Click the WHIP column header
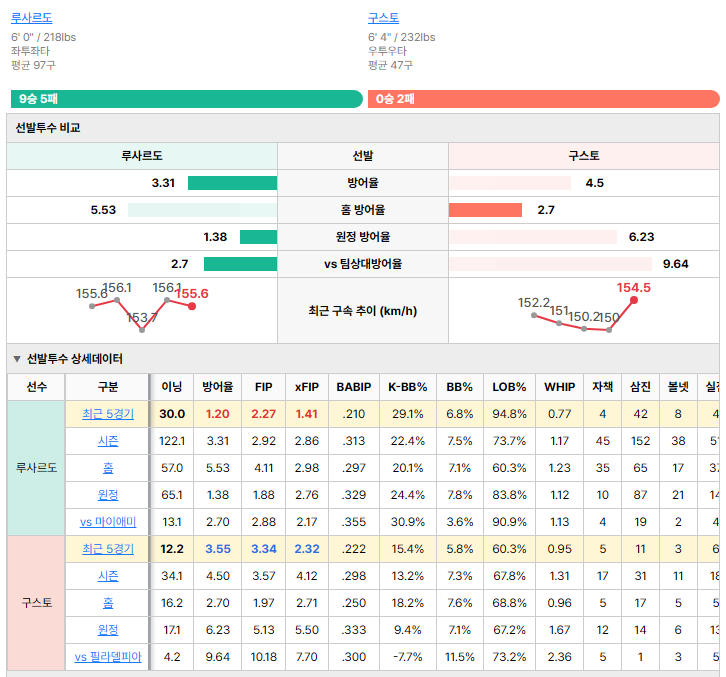Viewport: 726px width, 677px height. [x=559, y=387]
